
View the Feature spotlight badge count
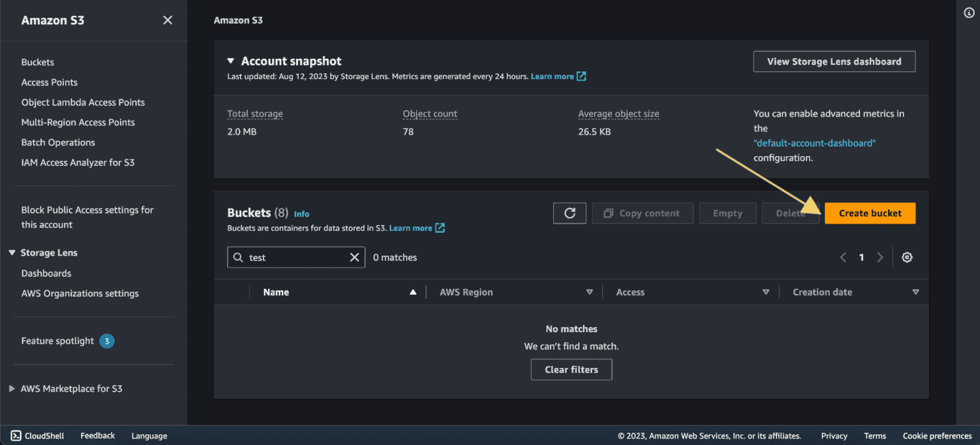107,340
